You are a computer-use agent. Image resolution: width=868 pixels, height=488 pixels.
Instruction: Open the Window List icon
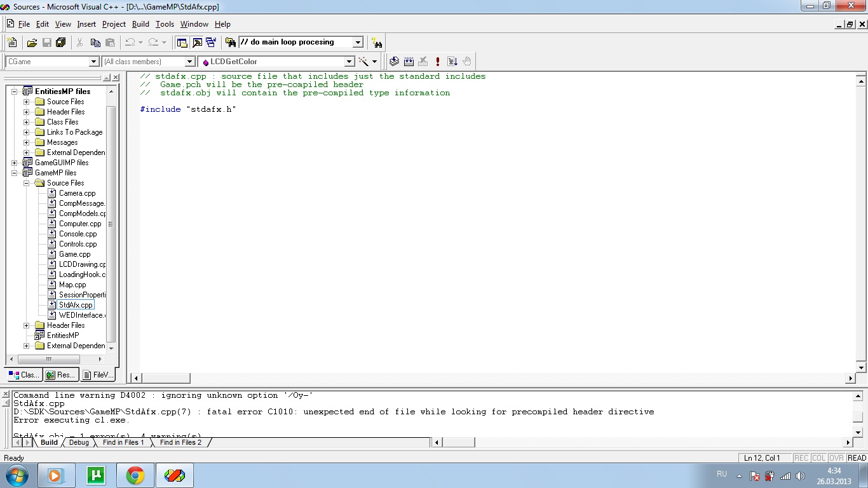point(211,43)
